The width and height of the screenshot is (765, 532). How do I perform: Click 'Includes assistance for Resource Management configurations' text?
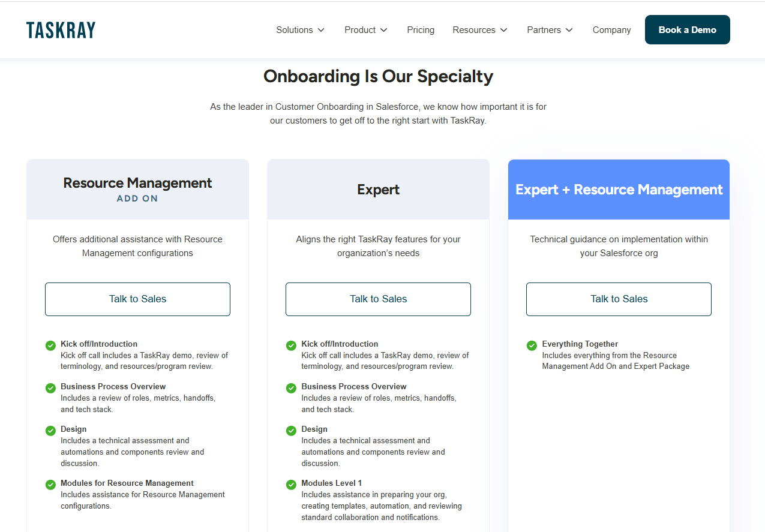click(143, 500)
